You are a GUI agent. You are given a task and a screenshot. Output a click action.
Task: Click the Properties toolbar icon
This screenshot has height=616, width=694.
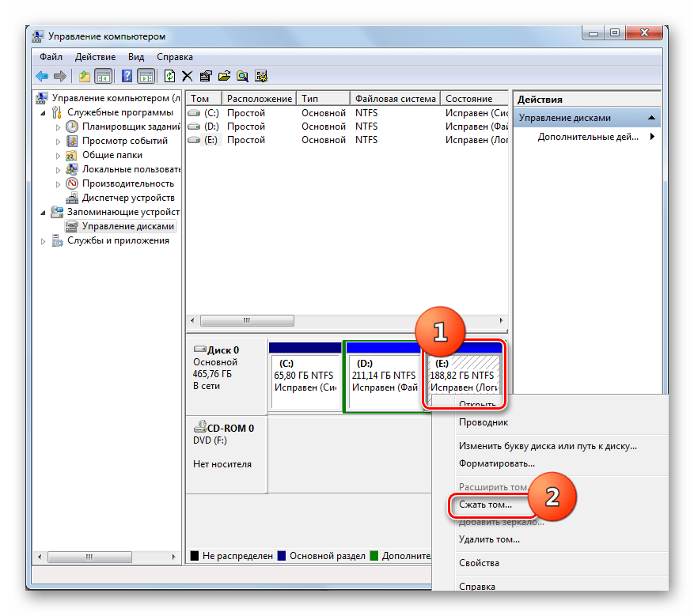(206, 76)
